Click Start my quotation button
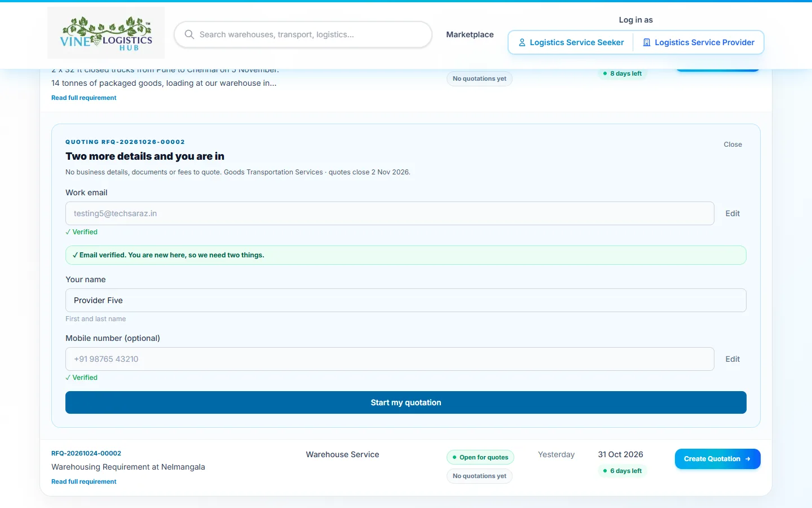Image resolution: width=812 pixels, height=508 pixels. point(406,402)
